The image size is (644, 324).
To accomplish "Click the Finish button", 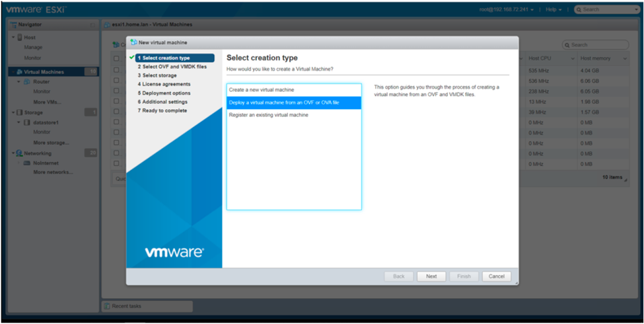I will 464,276.
